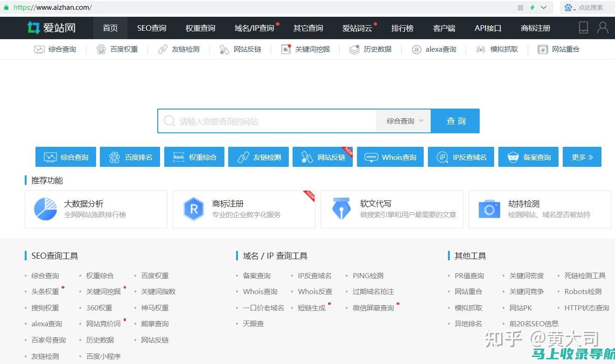
Task: Open HTTP状态查询 link
Action: 587,308
